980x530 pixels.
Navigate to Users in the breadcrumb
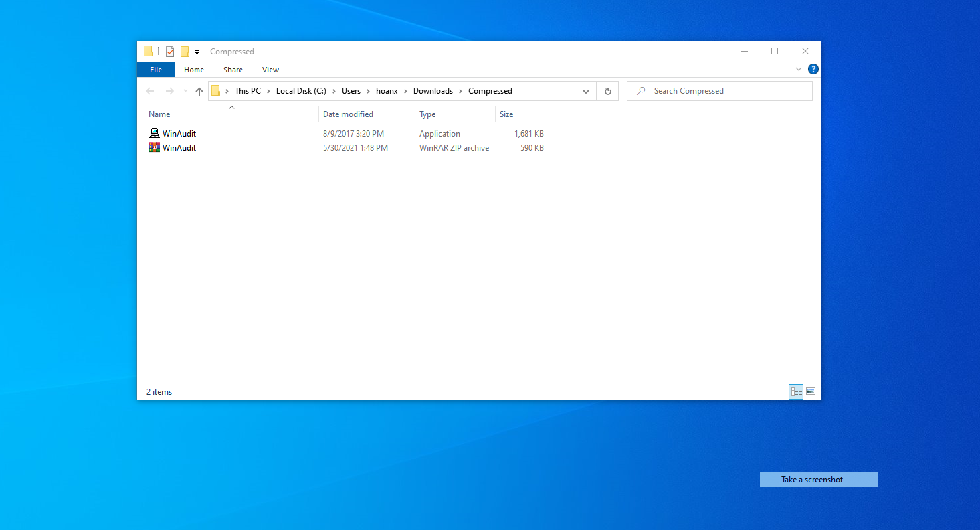(351, 91)
